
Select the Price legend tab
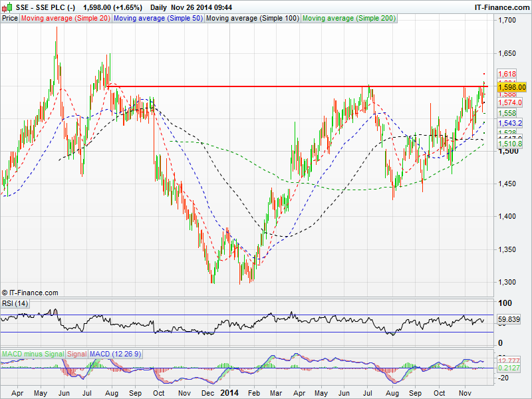10,19
